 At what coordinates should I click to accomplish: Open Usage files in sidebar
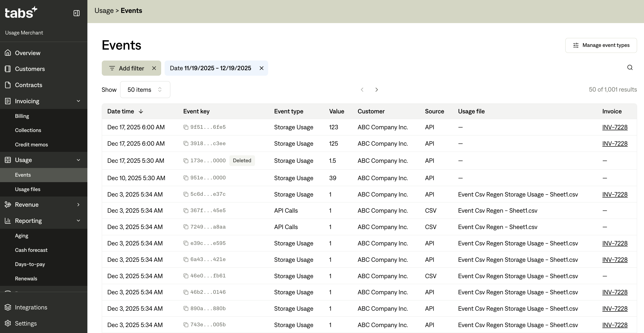pyautogui.click(x=28, y=189)
